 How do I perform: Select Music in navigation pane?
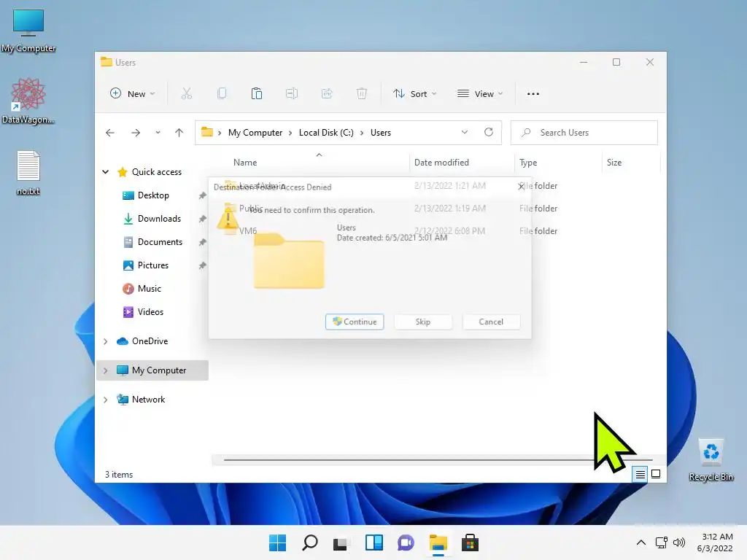coord(149,289)
